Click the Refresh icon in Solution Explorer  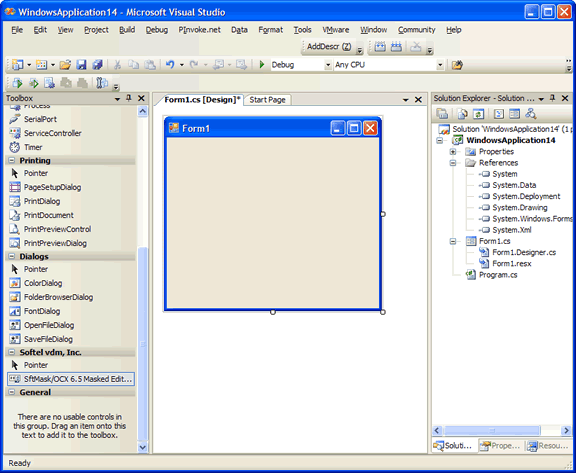478,114
